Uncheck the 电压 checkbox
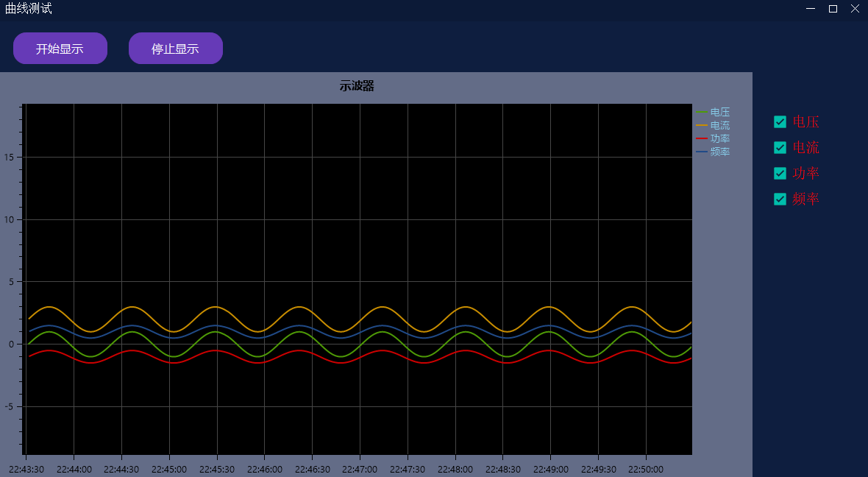 (x=780, y=122)
